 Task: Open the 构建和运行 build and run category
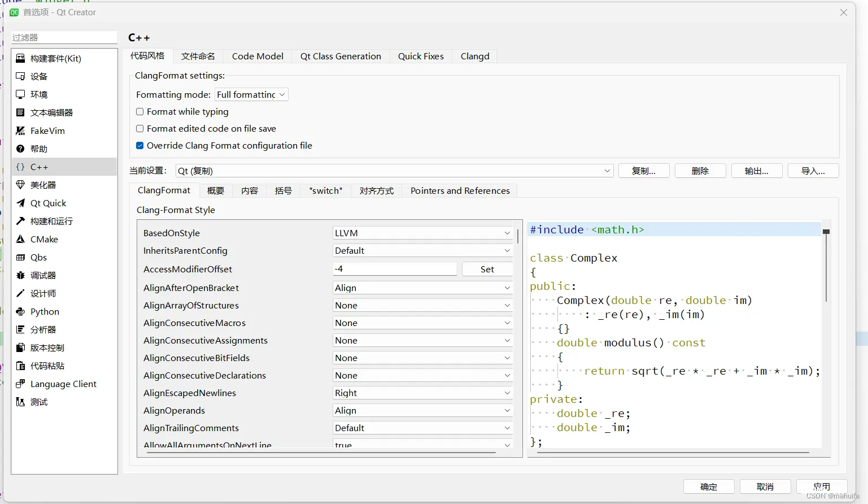point(64,221)
